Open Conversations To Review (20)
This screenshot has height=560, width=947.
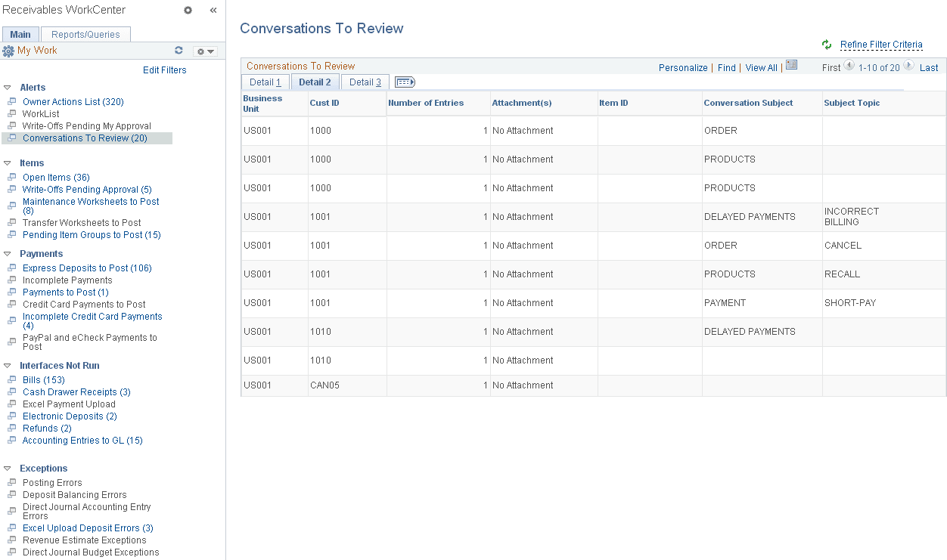[85, 138]
